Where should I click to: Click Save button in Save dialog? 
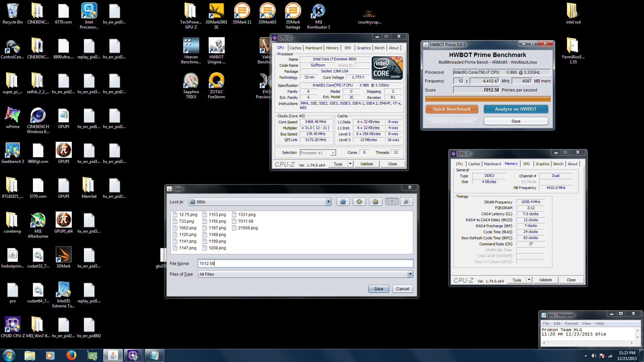pos(379,289)
